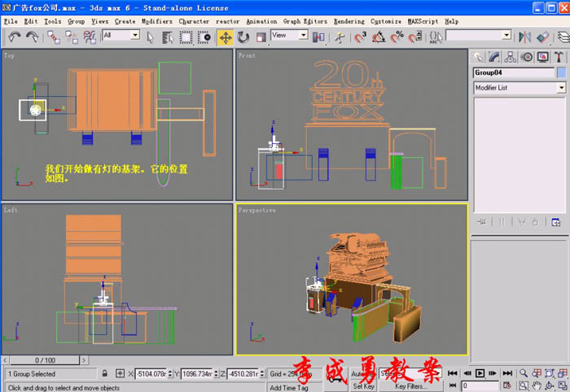Activate the Select and Move tool
Image resolution: width=570 pixels, height=392 pixels.
click(226, 37)
